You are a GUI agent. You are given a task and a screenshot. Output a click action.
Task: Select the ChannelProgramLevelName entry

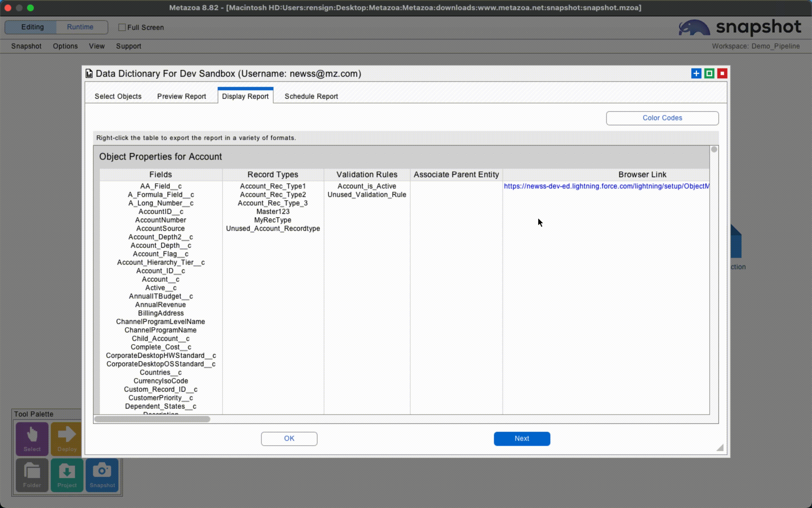(x=161, y=321)
